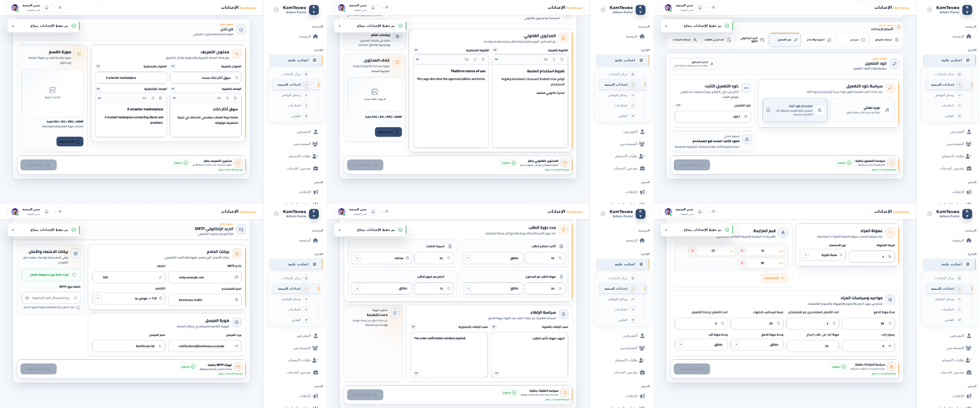Click save changes button in activation code panel
Viewport: 980px width, 408px height.
coord(691,165)
